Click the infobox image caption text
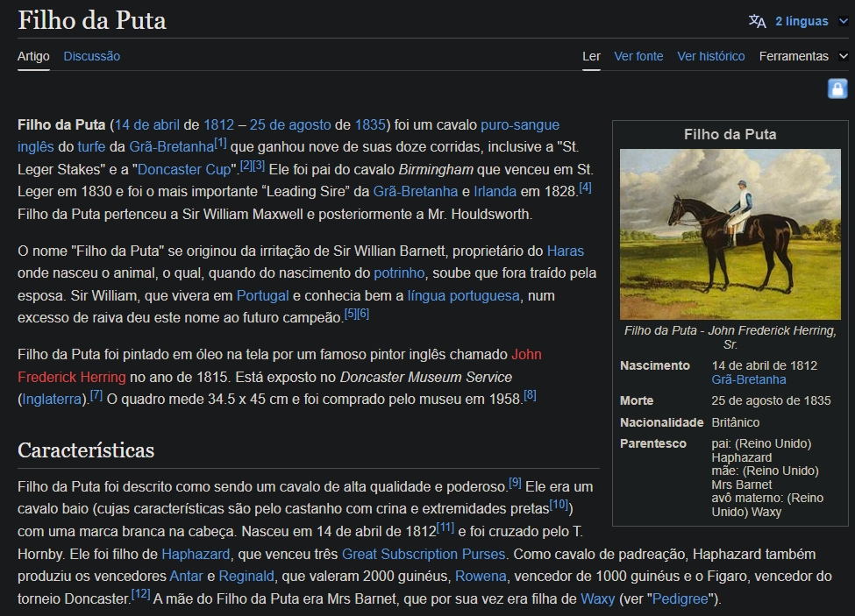Viewport: 855px width, 616px height. coord(730,337)
